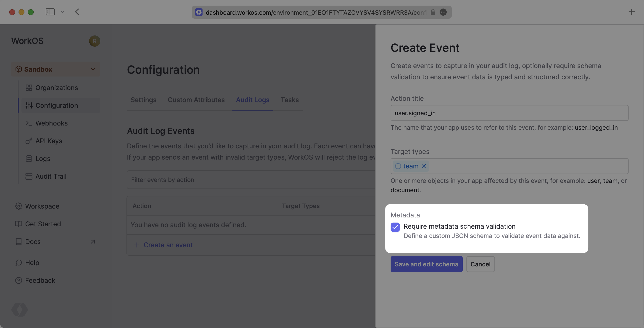The image size is (644, 328).
Task: Remove the team target type tag
Action: tap(423, 166)
